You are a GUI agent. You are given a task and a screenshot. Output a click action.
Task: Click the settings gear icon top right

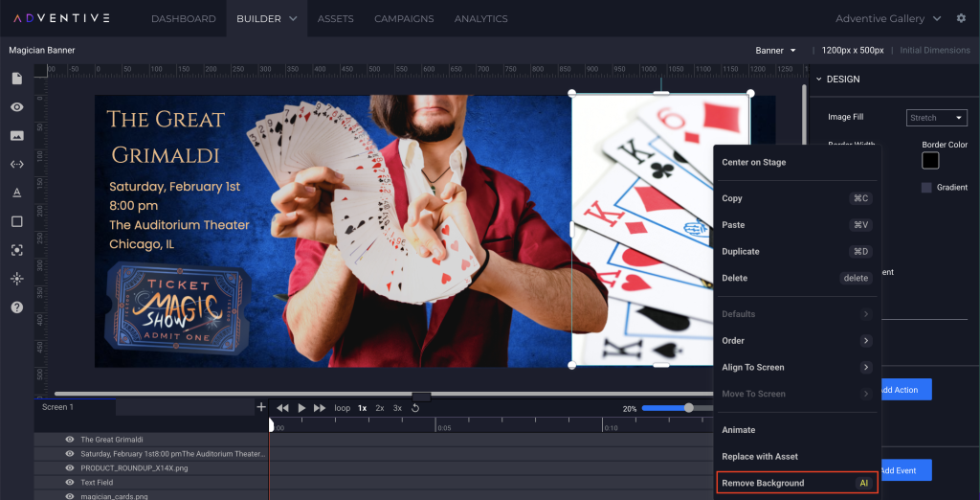[x=961, y=18]
